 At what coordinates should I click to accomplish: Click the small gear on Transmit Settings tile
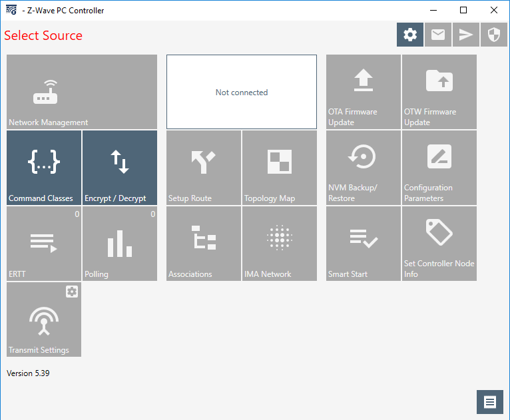tap(72, 292)
